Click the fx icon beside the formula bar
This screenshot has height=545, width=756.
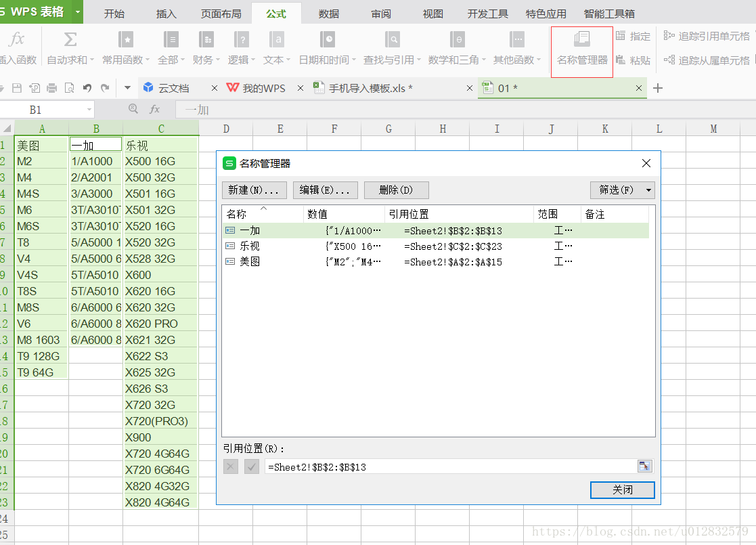pos(154,109)
